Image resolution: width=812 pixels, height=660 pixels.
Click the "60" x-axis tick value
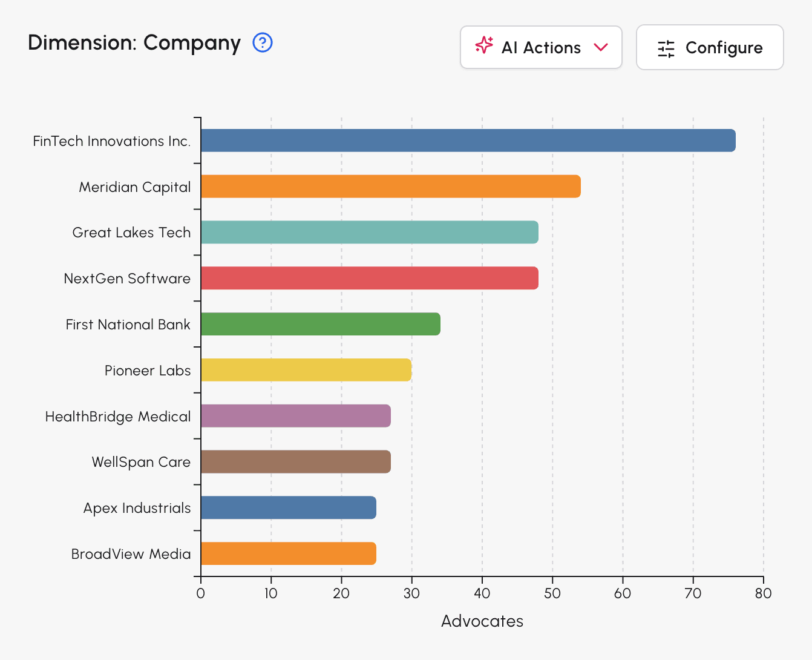click(x=623, y=593)
